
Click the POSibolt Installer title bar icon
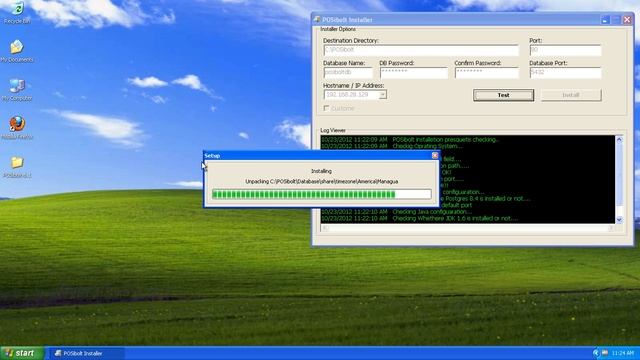(317, 20)
